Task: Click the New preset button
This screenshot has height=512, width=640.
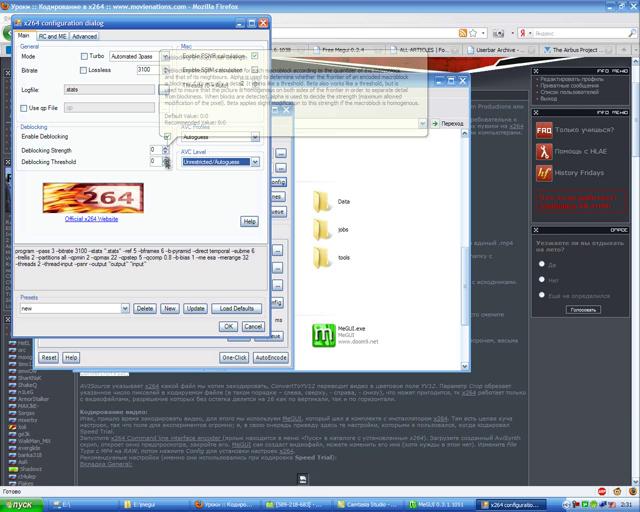Action: pyautogui.click(x=170, y=309)
